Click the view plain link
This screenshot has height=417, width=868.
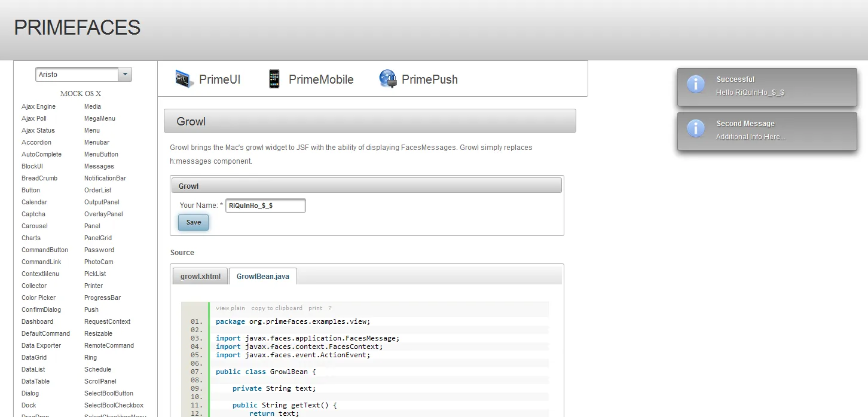[231, 308]
